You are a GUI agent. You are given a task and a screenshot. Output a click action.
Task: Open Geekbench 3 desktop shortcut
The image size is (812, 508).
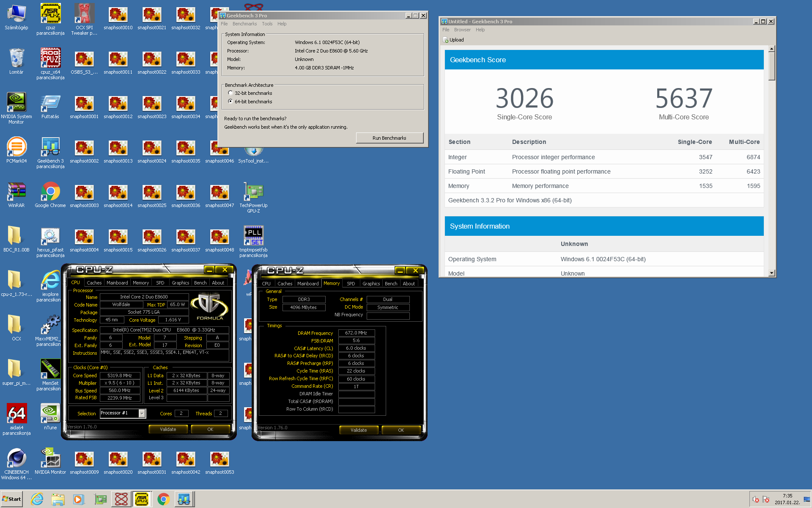(50, 152)
